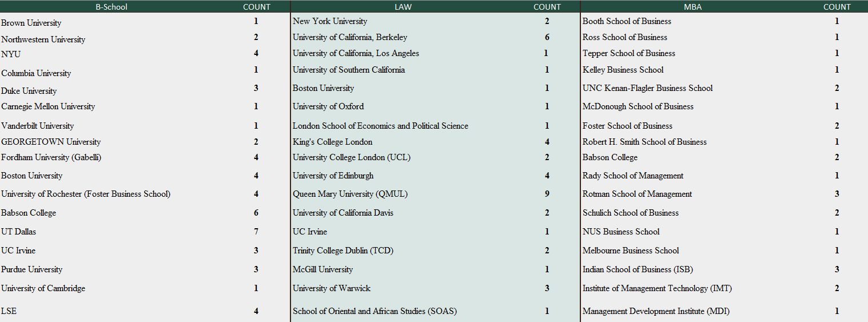The height and width of the screenshot is (322, 868).
Task: Click the Rotman School of Management cell
Action: click(638, 194)
